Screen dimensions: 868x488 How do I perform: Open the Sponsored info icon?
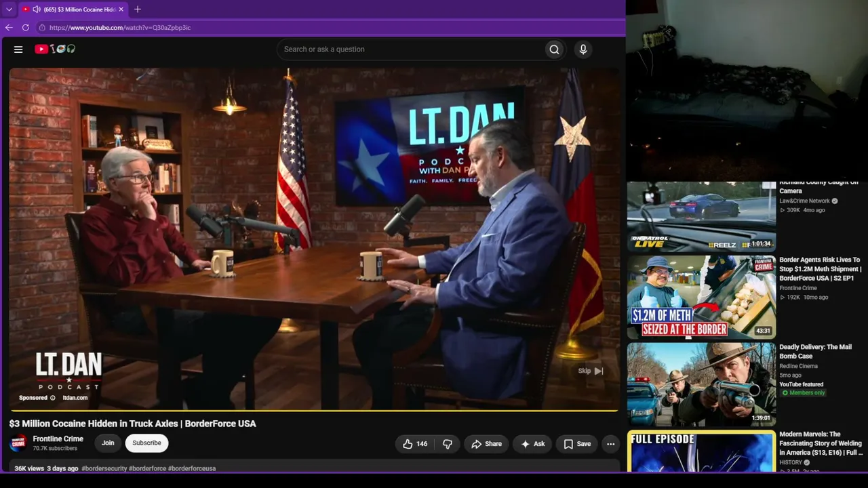[53, 398]
